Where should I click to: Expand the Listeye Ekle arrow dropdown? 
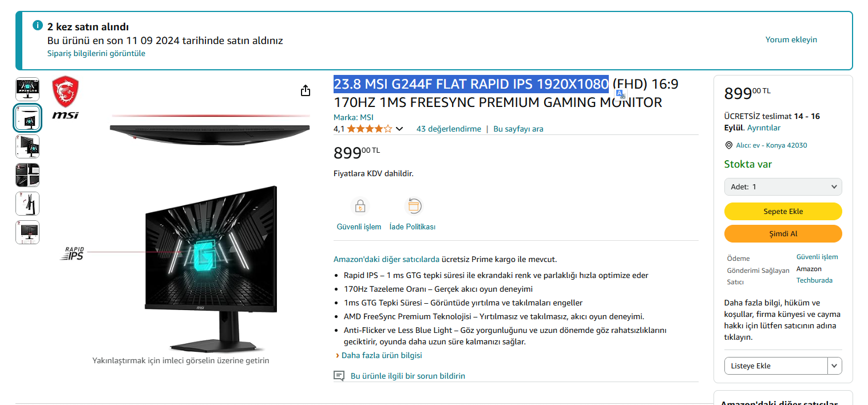point(834,366)
